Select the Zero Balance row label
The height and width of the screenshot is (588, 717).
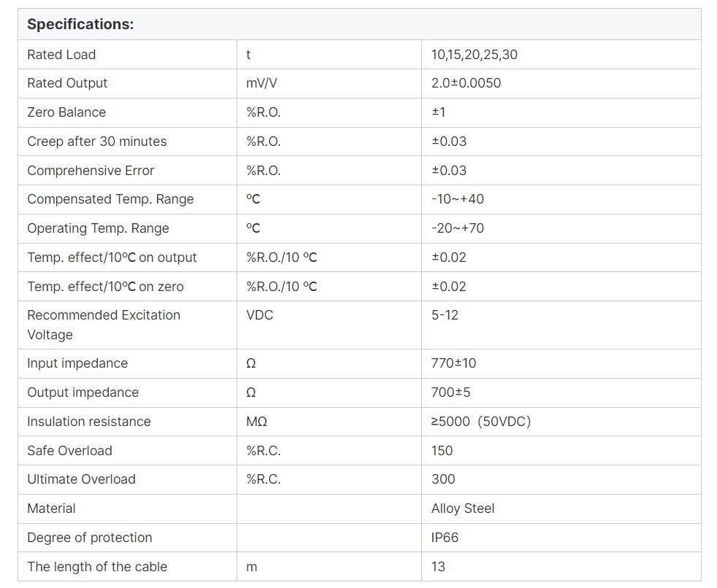[66, 112]
